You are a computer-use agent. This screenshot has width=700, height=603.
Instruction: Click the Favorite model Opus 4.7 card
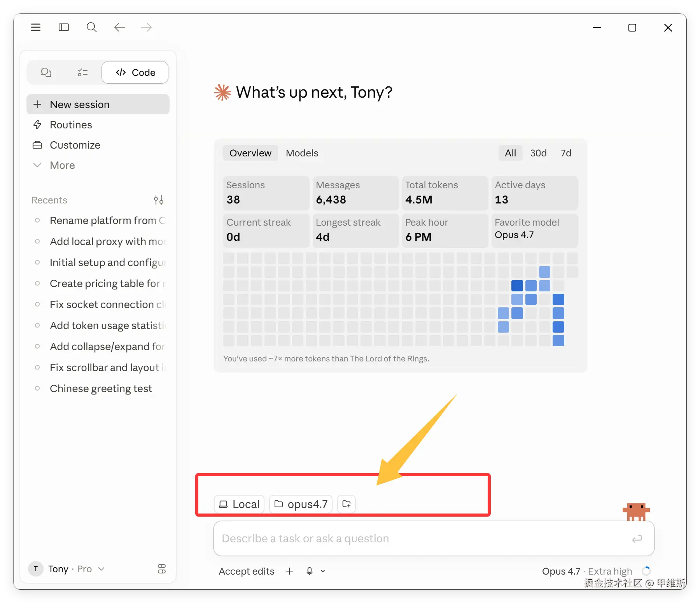click(534, 230)
